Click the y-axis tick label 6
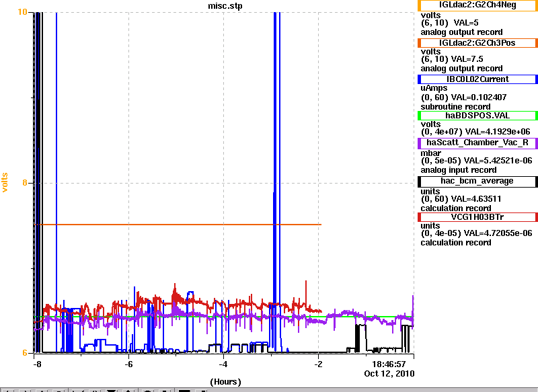Screen dimensions: 538x392 (x=25, y=353)
